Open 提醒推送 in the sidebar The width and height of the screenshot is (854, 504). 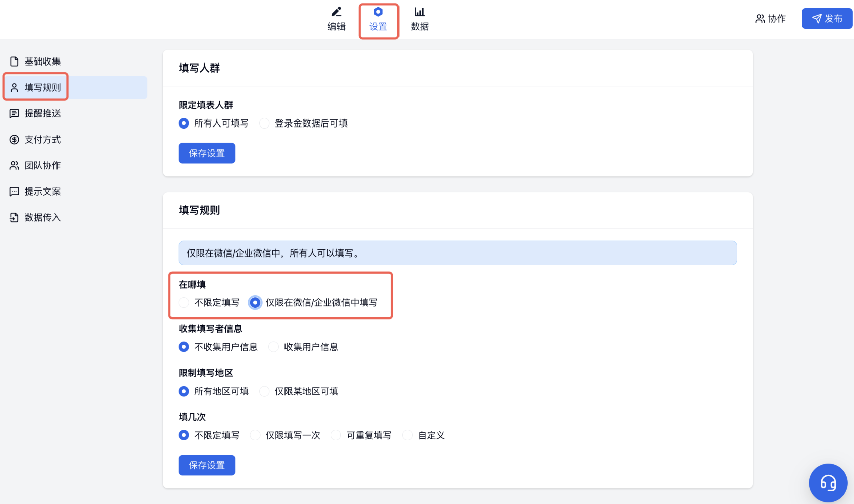pos(76,113)
